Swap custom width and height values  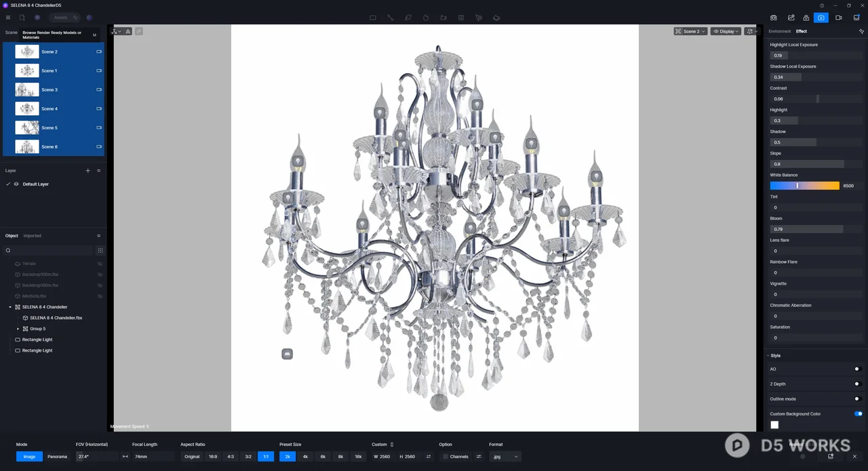(429, 457)
